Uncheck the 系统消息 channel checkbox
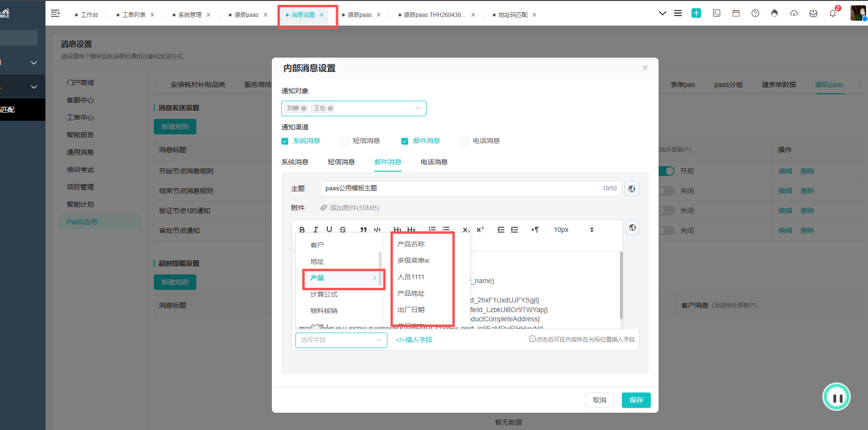 (x=285, y=141)
